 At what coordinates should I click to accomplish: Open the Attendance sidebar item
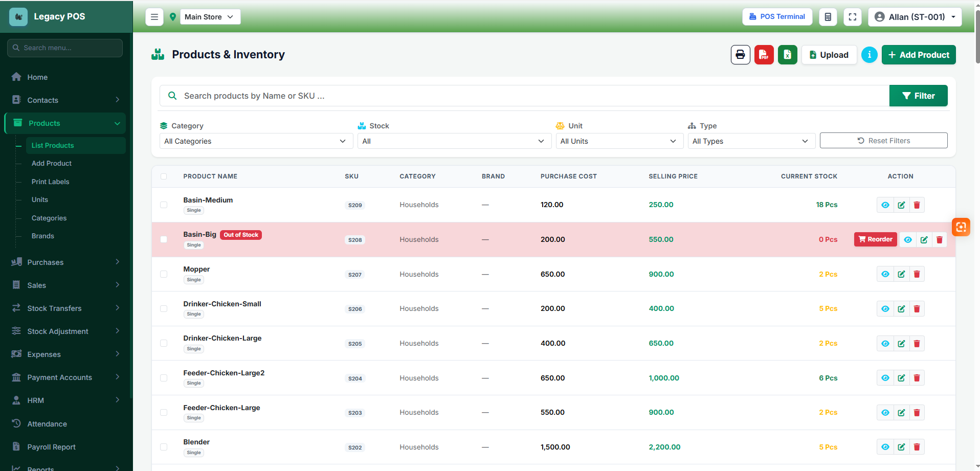pyautogui.click(x=65, y=424)
